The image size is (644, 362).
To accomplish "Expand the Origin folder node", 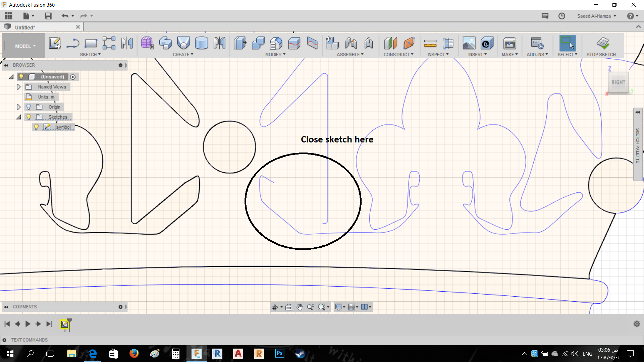I will [x=19, y=107].
